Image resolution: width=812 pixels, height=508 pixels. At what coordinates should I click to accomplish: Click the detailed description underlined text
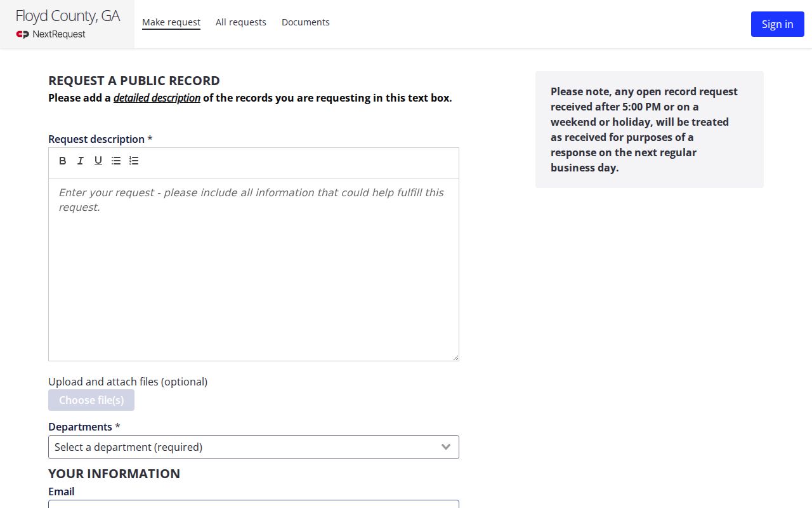[x=157, y=98]
